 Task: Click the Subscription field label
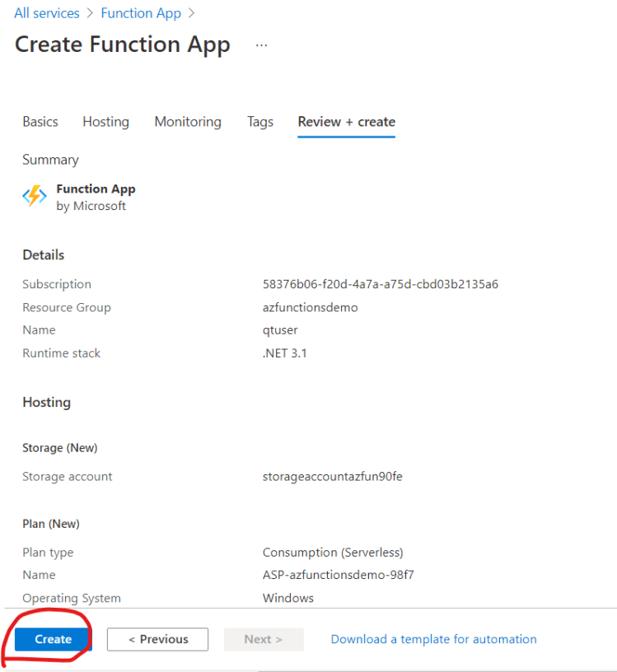pyautogui.click(x=57, y=284)
